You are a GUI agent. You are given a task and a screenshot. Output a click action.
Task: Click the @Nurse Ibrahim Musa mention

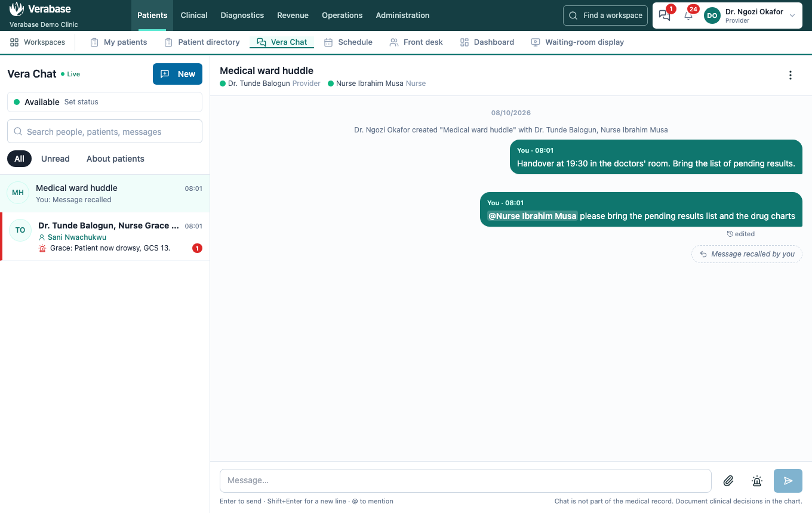532,216
